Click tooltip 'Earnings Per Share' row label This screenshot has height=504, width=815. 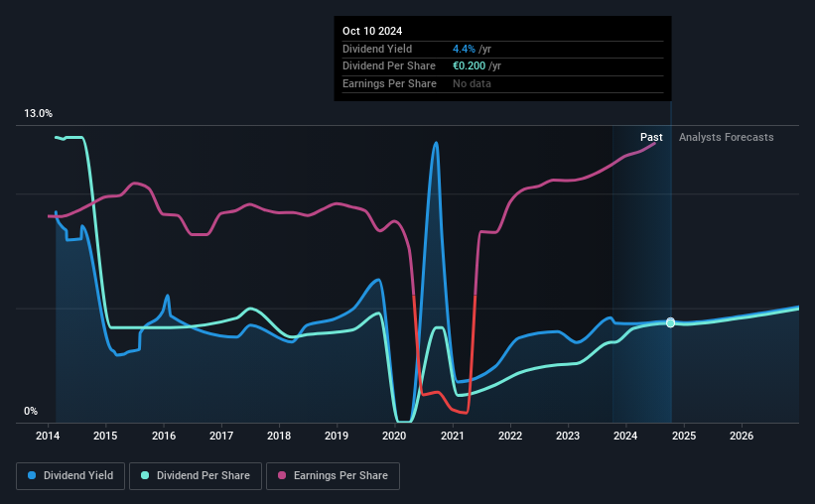(389, 83)
